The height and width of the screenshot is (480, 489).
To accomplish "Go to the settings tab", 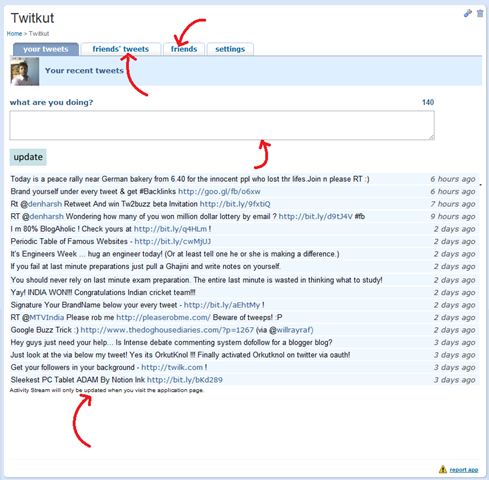I will point(230,49).
